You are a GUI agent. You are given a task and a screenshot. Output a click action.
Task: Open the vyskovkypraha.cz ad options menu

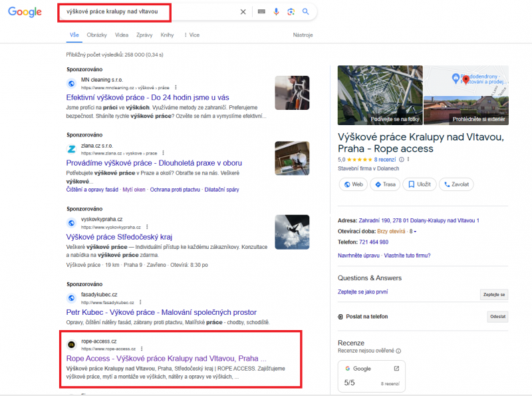point(147,227)
